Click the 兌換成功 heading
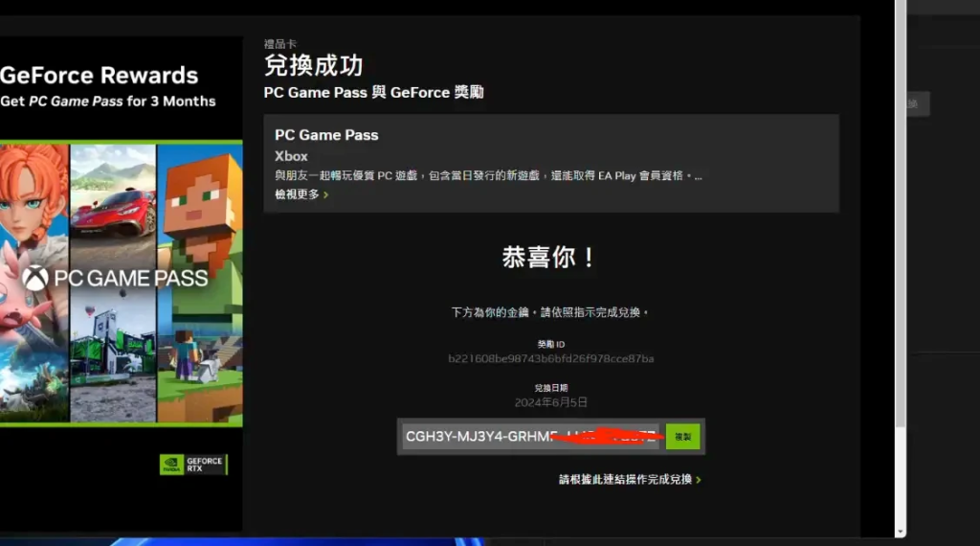This screenshot has height=546, width=980. [313, 65]
